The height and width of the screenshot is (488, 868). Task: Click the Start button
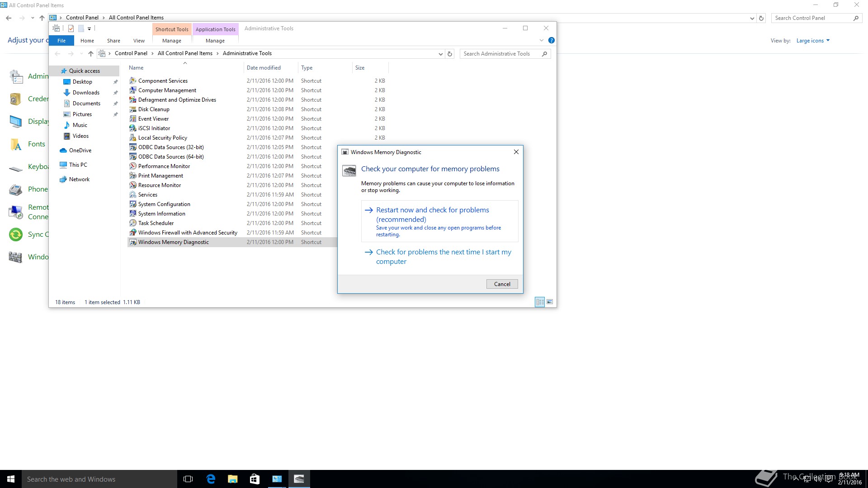click(x=11, y=479)
